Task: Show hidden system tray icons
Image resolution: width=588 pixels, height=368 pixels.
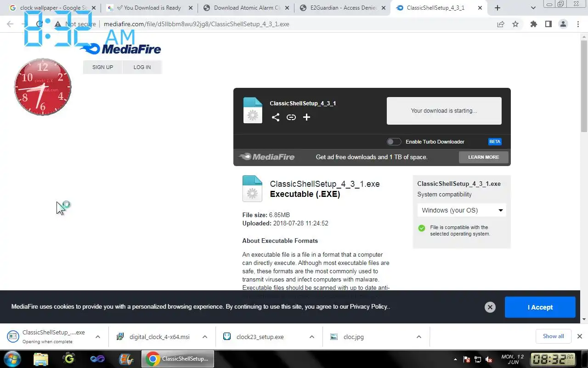Action: (455, 359)
